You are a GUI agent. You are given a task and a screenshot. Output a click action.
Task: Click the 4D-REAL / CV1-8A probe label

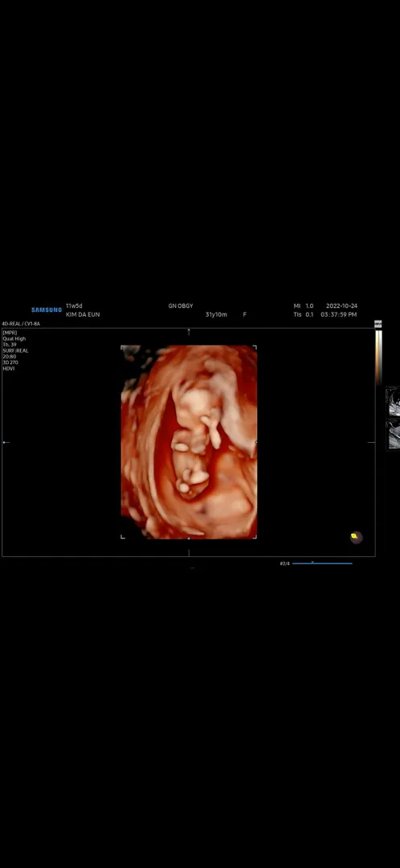coord(21,324)
